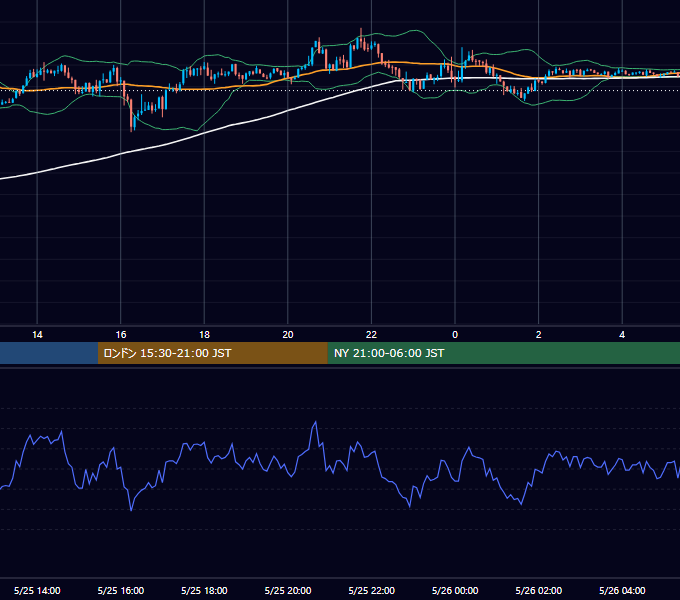This screenshot has height=600, width=680.
Task: Click the NY 21:00-06:00 JST session bar
Action: point(503,353)
